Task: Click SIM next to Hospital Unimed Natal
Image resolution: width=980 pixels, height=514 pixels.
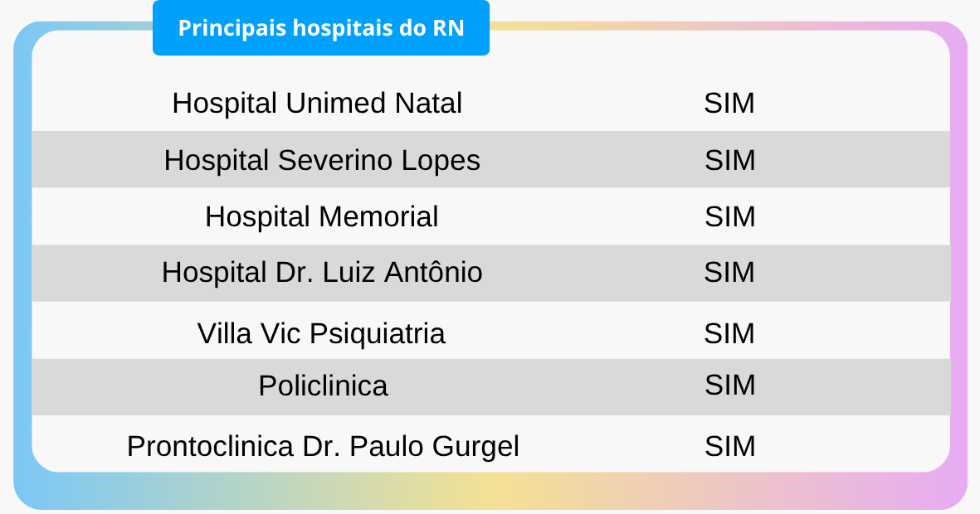Action: click(729, 103)
